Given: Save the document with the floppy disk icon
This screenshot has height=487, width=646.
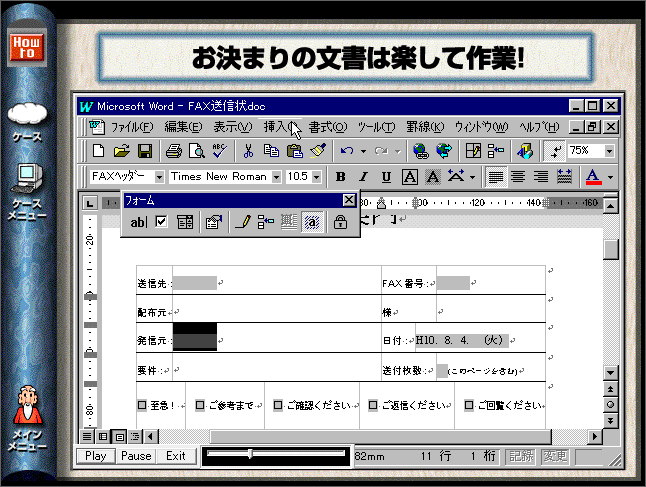Looking at the screenshot, I should (x=145, y=151).
